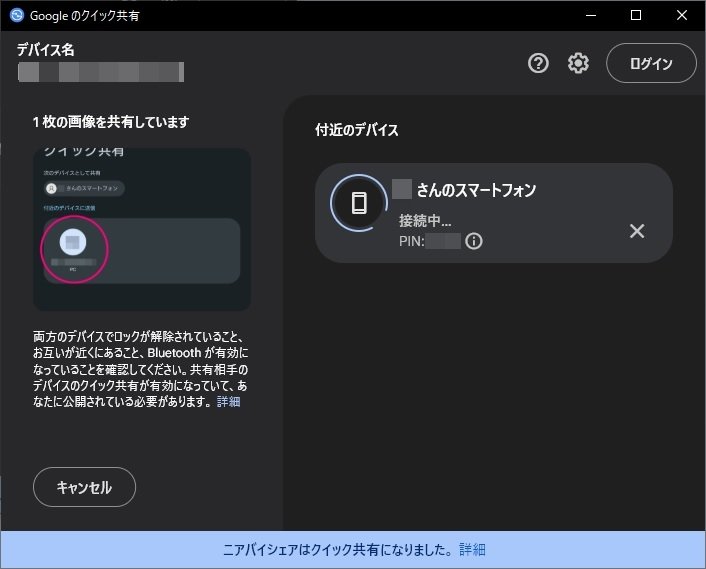Screen dimensions: 706x569
Task: Click the 1 枚の画像を共有しています text
Action: click(111, 122)
